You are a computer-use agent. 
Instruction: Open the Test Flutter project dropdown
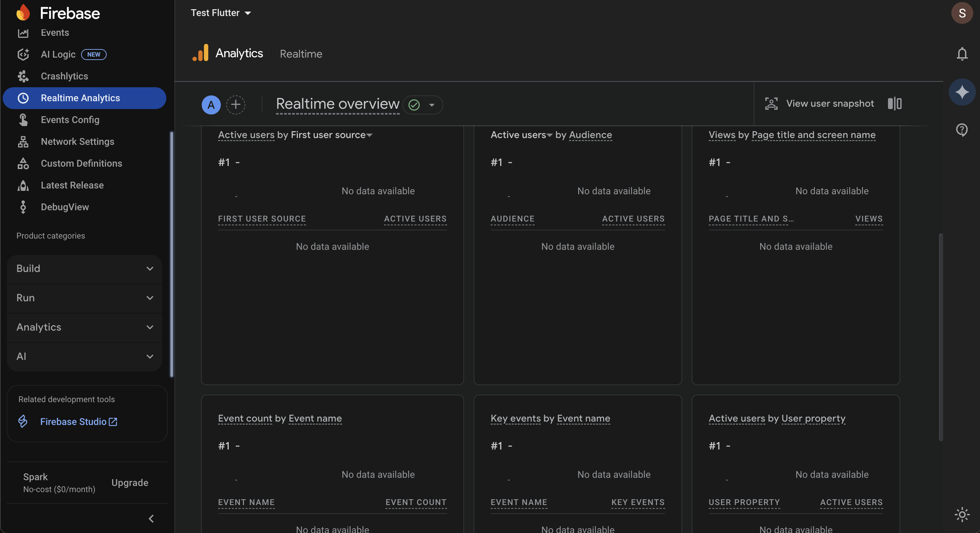pyautogui.click(x=221, y=13)
